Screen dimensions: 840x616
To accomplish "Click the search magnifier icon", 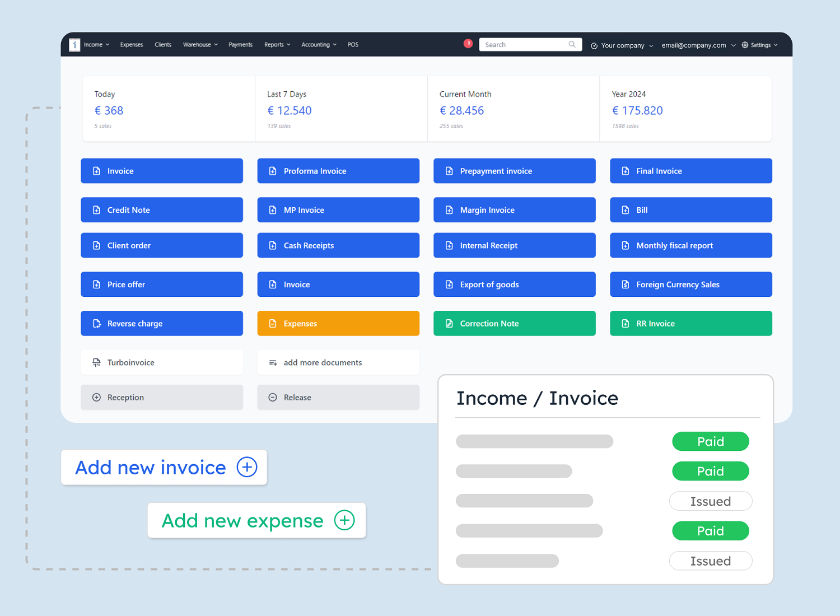I will 572,44.
